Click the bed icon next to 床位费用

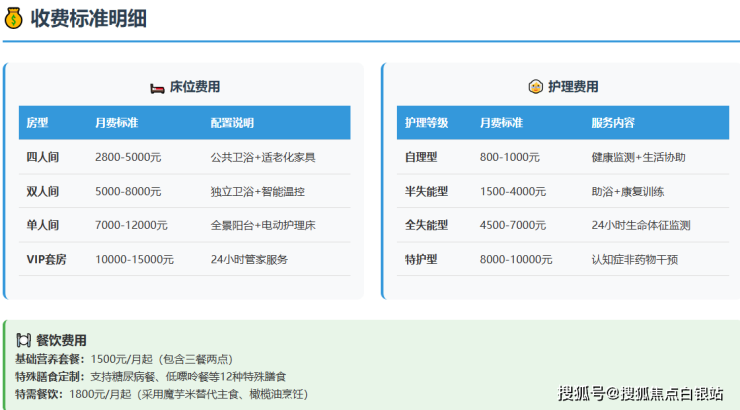click(157, 88)
